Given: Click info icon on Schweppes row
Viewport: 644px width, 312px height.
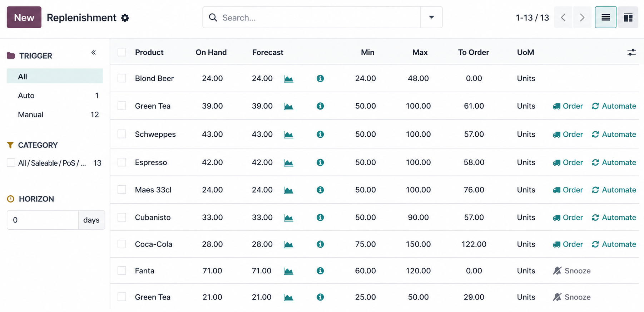Looking at the screenshot, I should tap(320, 134).
